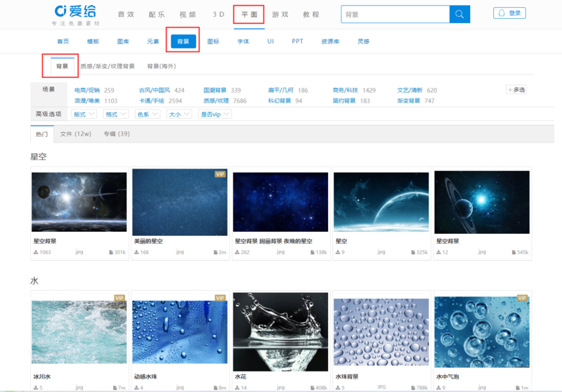Filter by 扁平/几何 scene
The height and width of the screenshot is (392, 562).
click(x=280, y=91)
